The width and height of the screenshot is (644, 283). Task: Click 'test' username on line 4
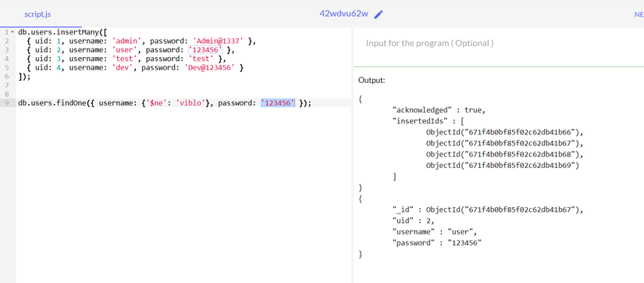tap(126, 59)
